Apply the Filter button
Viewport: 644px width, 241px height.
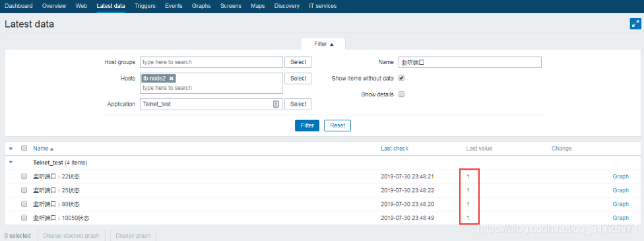pyautogui.click(x=307, y=125)
